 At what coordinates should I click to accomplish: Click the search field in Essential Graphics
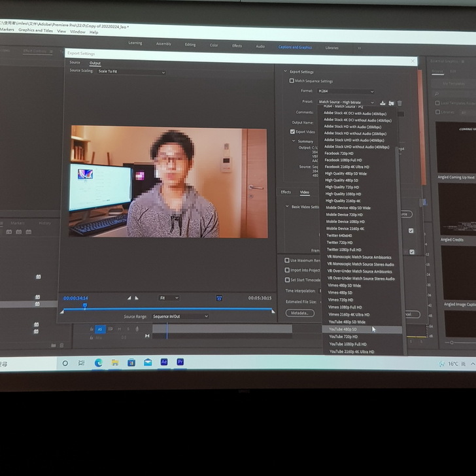[454, 93]
